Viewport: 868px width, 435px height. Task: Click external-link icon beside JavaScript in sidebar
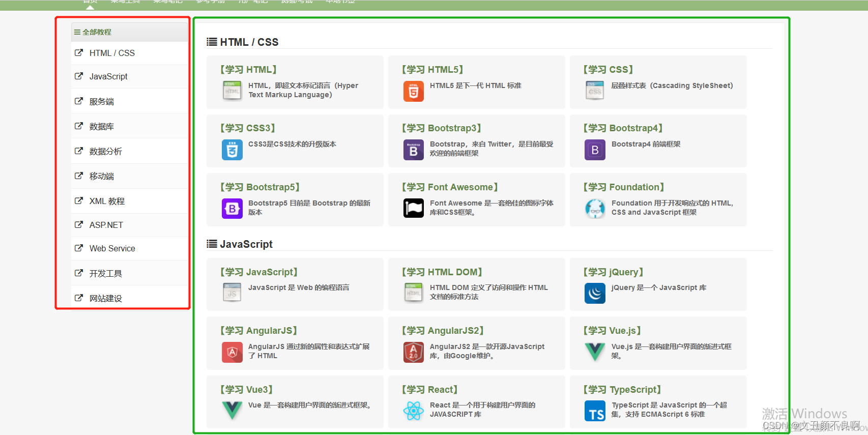(79, 76)
